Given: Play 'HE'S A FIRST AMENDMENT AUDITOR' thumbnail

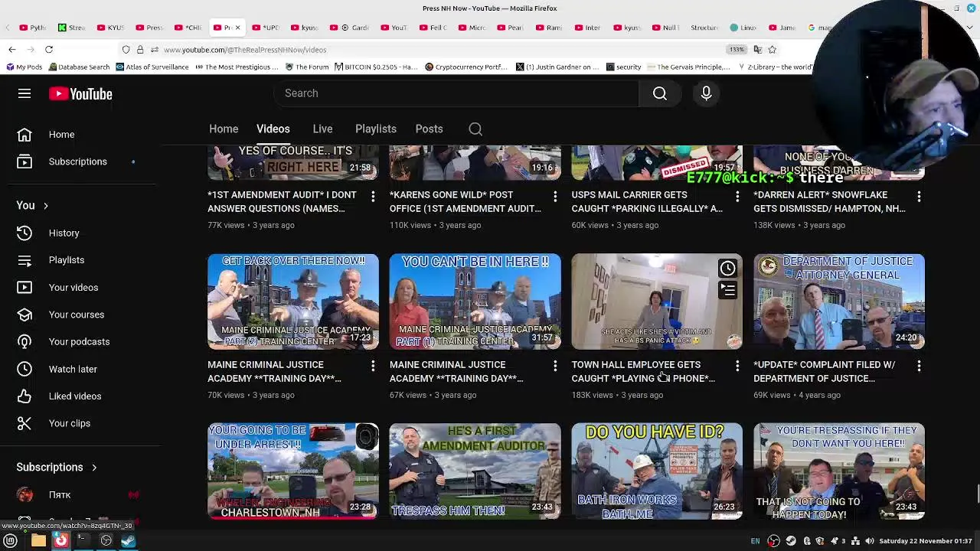Looking at the screenshot, I should point(475,471).
